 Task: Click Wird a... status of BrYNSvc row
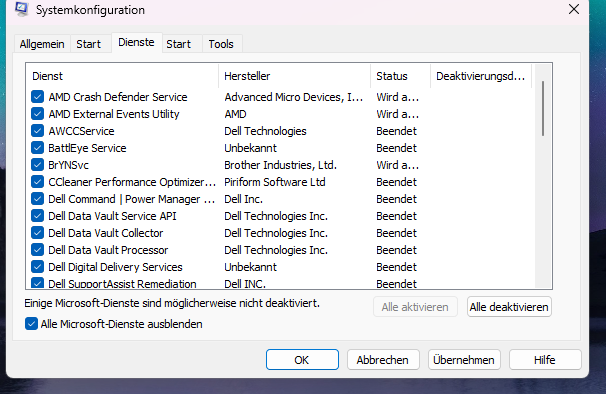coord(397,165)
